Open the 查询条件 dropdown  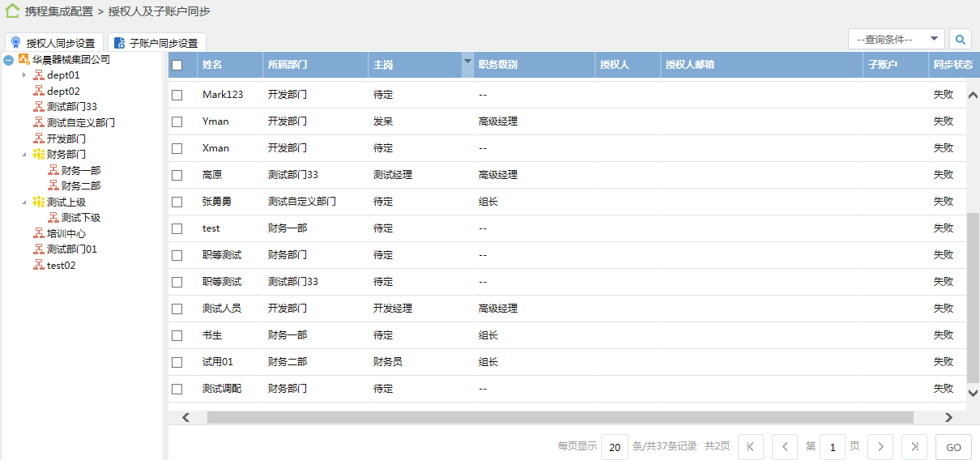[x=896, y=39]
